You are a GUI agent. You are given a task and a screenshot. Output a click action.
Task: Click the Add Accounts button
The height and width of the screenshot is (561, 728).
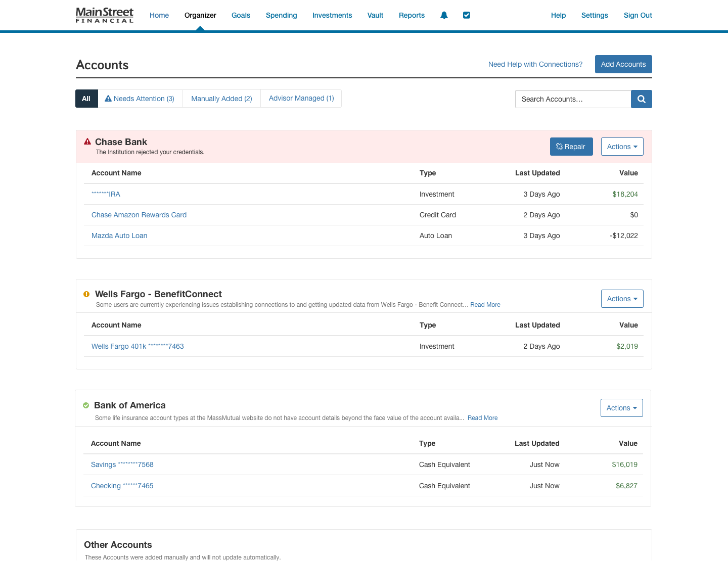[x=623, y=64]
